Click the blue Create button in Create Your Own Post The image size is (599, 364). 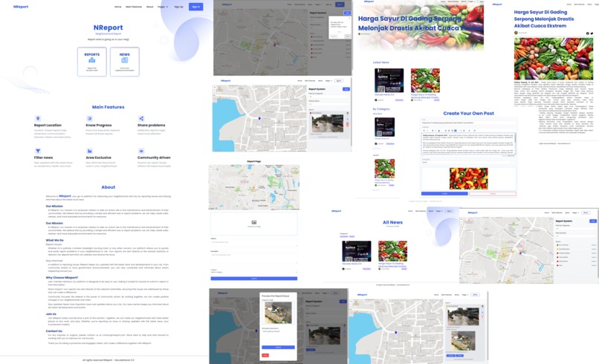[x=444, y=194]
